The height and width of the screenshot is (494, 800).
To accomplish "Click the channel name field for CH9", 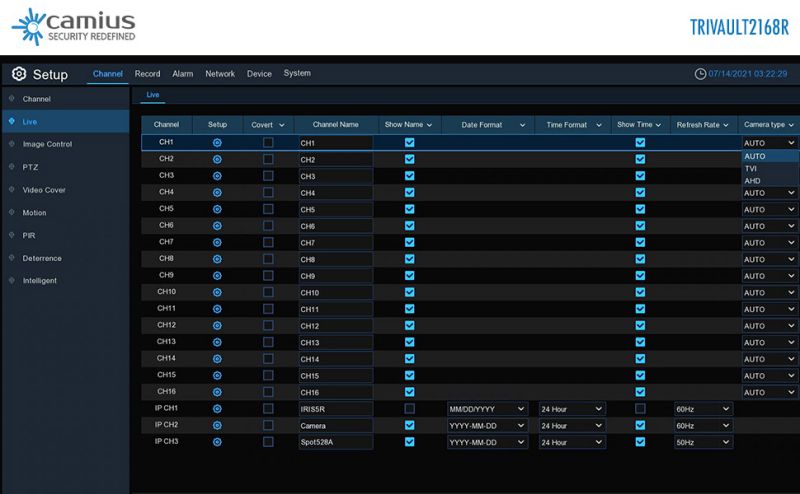I will coord(335,276).
